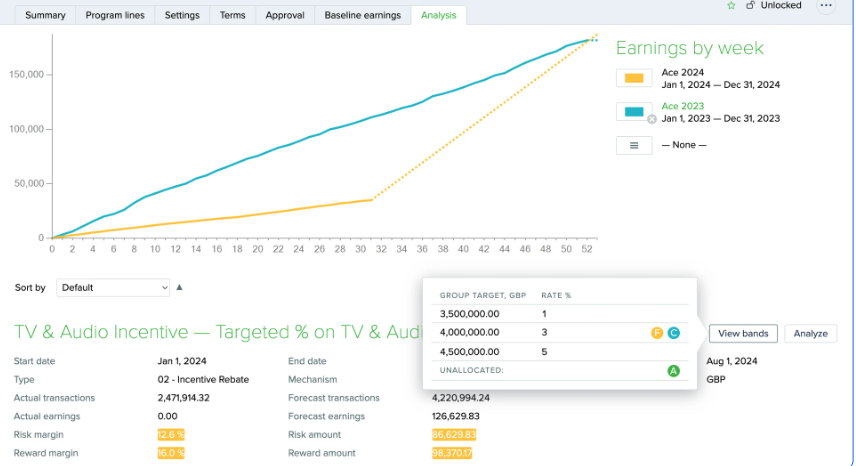Switch to Baseline earnings tab
The width and height of the screenshot is (856, 466).
(362, 15)
